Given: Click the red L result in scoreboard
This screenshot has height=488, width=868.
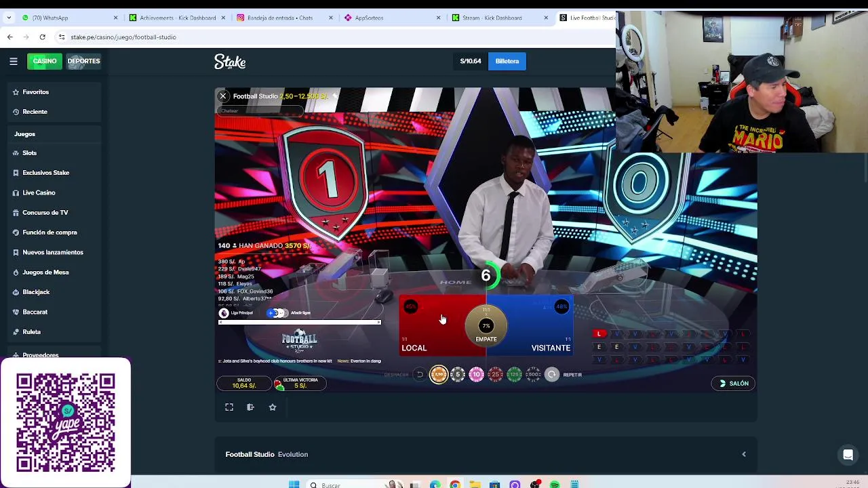Looking at the screenshot, I should pyautogui.click(x=599, y=334).
